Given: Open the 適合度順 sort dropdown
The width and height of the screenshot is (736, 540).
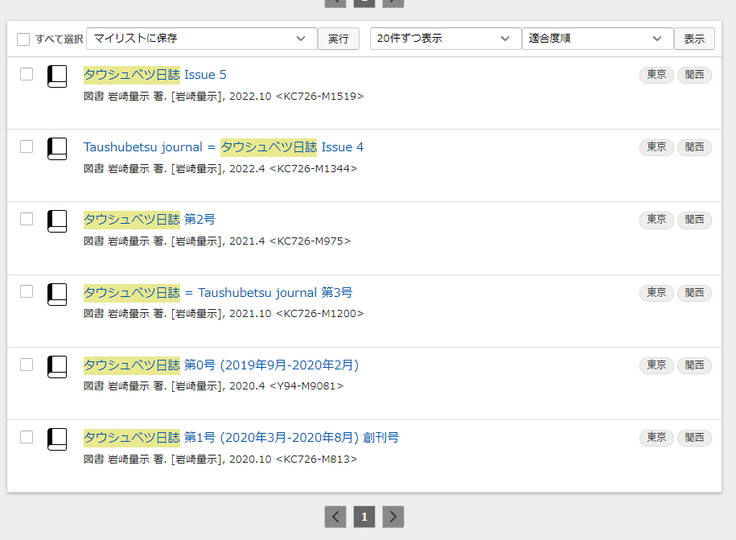Looking at the screenshot, I should 597,39.
